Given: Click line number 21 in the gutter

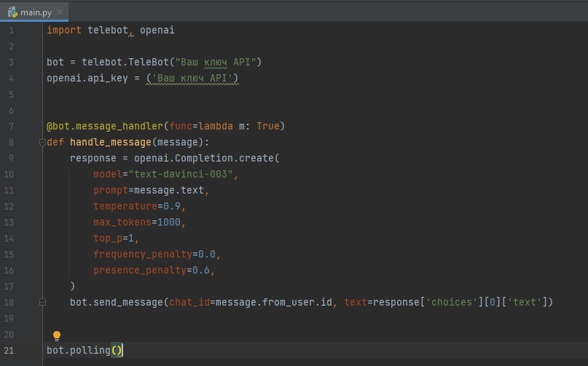Looking at the screenshot, I should point(9,350).
